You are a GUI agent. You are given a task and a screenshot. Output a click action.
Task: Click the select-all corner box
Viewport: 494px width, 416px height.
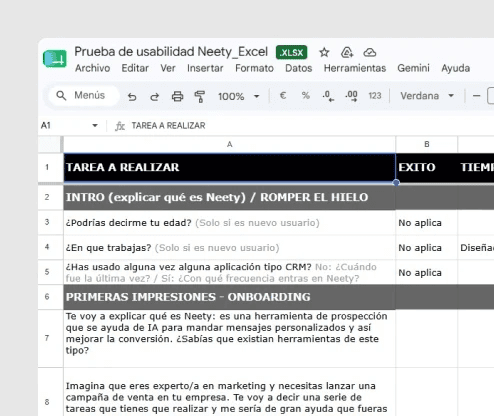pos(50,145)
